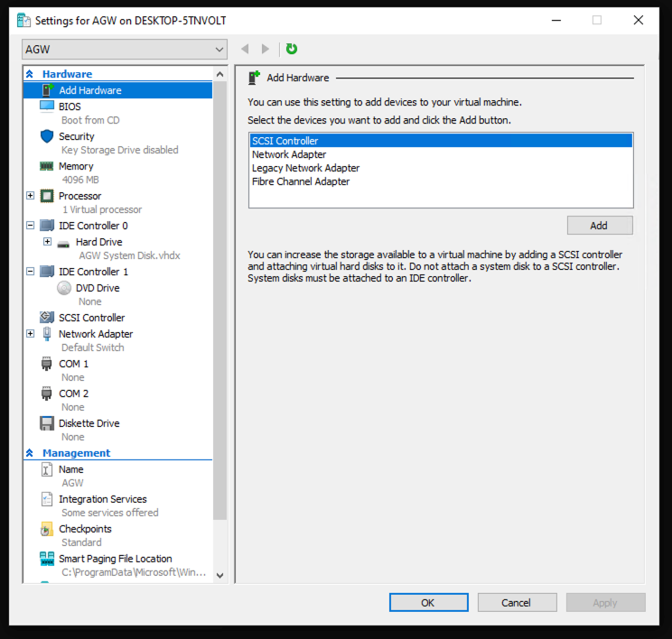
Task: Click the Add button
Action: pos(599,226)
